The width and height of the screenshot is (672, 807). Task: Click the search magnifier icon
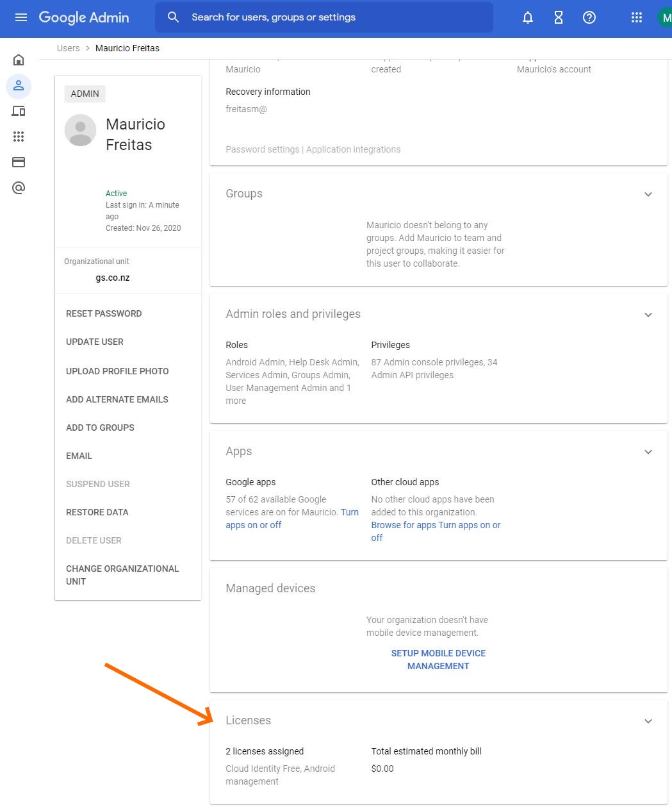coord(173,17)
